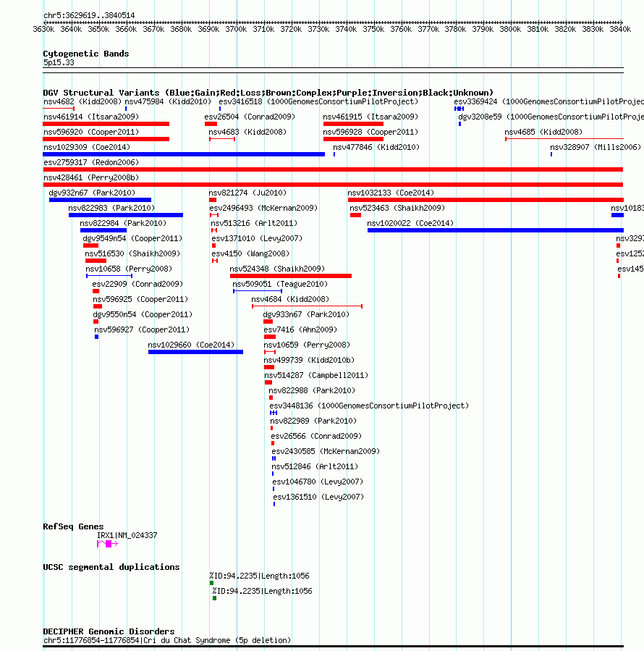The height and width of the screenshot is (651, 644).
Task: Open nsv477846 (Kidd2010) variant
Action: (376, 148)
